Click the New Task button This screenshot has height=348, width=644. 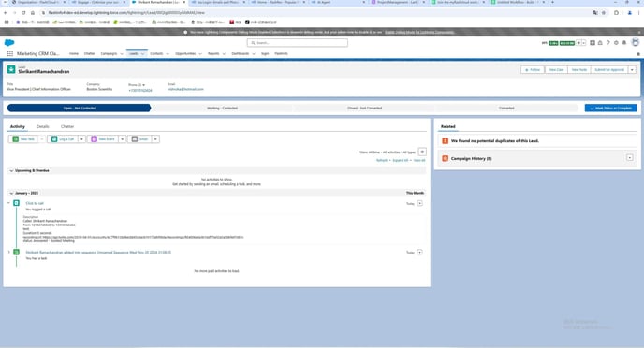point(23,139)
